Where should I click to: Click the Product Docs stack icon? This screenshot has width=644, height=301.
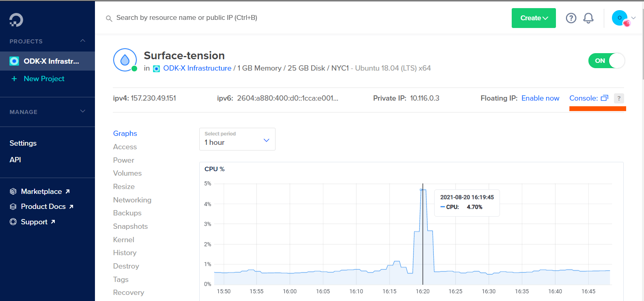tap(13, 206)
